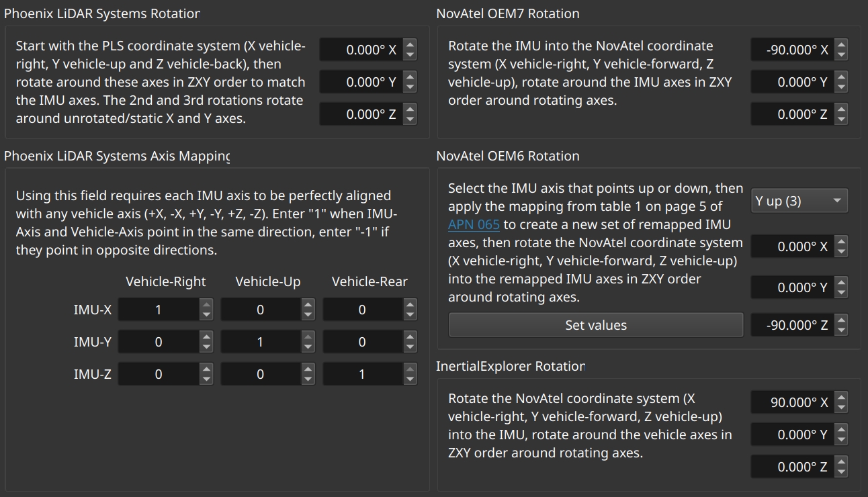Decrease IMU-Y Vehicle-Right mapping value
The image size is (868, 497).
[207, 347]
